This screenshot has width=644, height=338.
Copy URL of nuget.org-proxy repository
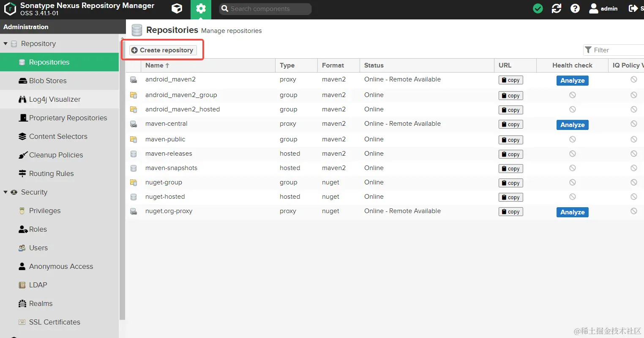[511, 212]
